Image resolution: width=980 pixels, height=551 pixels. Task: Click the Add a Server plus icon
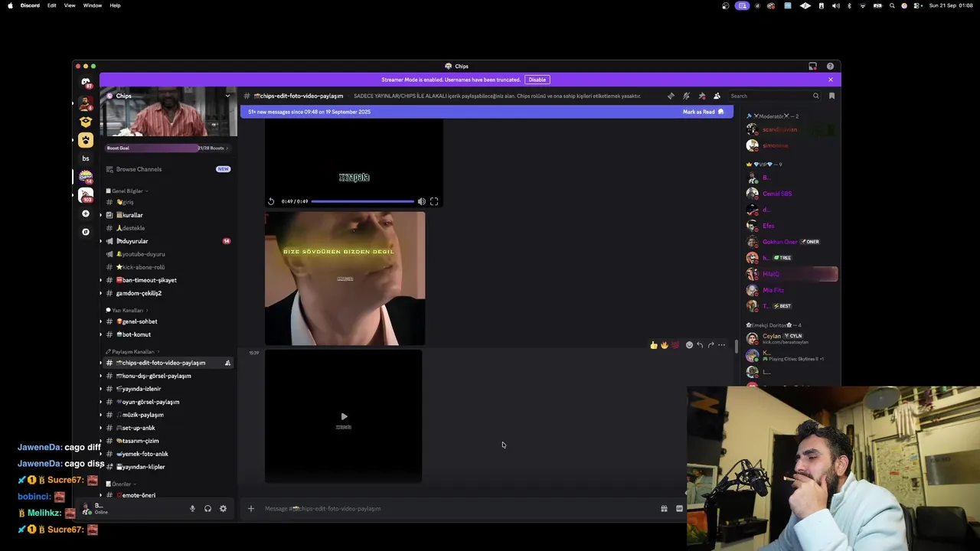pos(86,214)
